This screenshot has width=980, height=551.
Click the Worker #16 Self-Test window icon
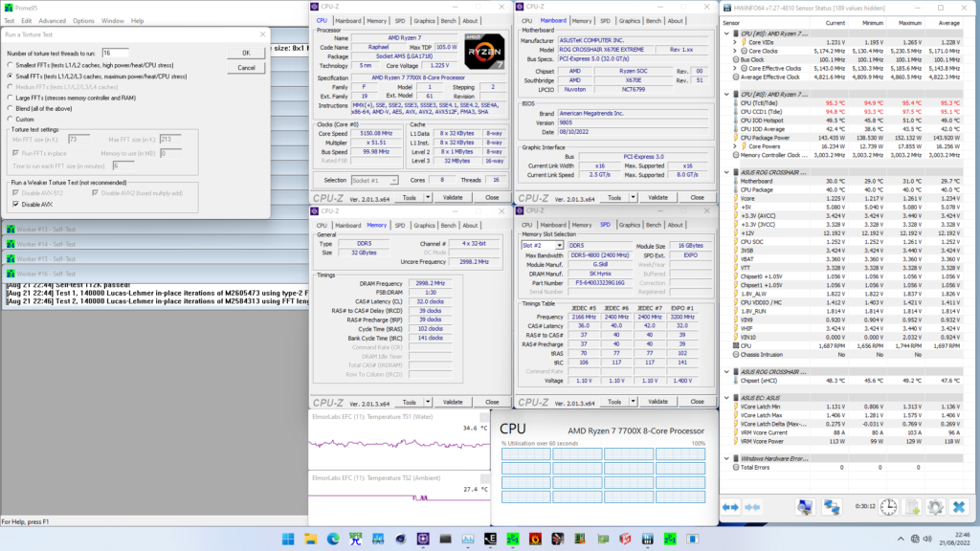[11, 274]
